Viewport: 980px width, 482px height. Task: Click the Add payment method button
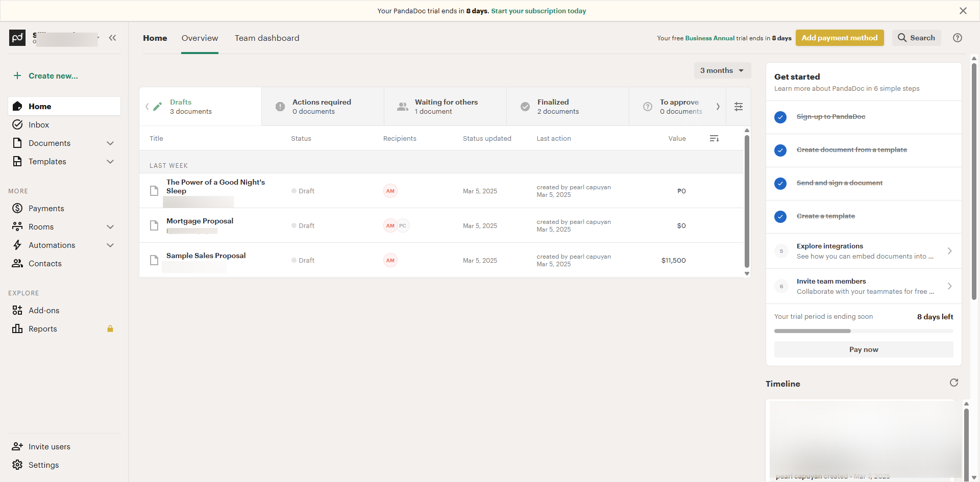coord(839,38)
